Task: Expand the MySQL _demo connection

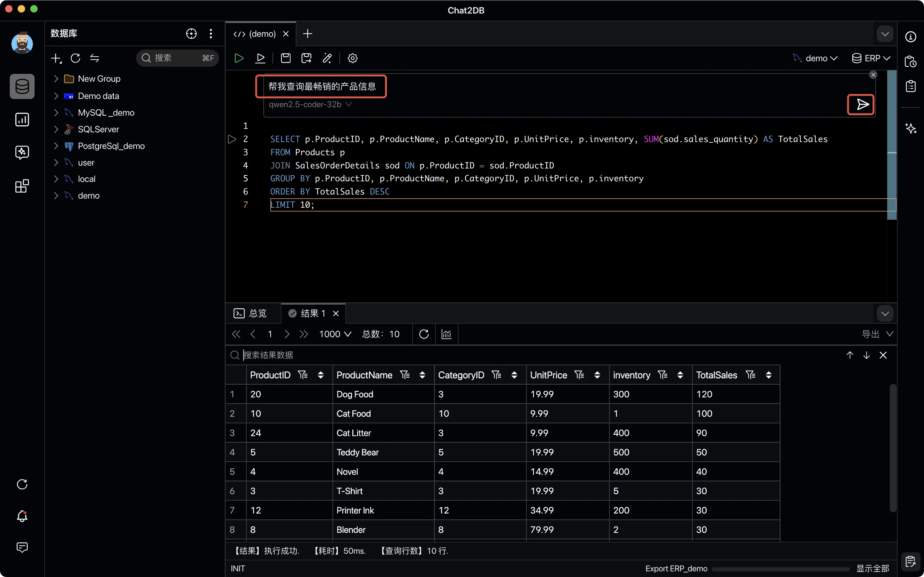Action: pos(56,113)
